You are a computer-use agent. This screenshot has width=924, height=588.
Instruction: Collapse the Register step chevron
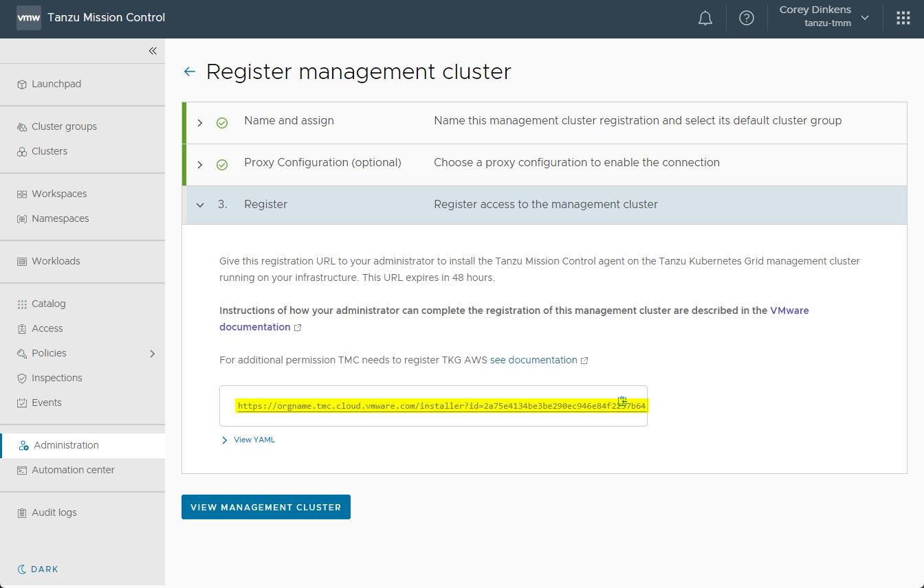point(200,205)
